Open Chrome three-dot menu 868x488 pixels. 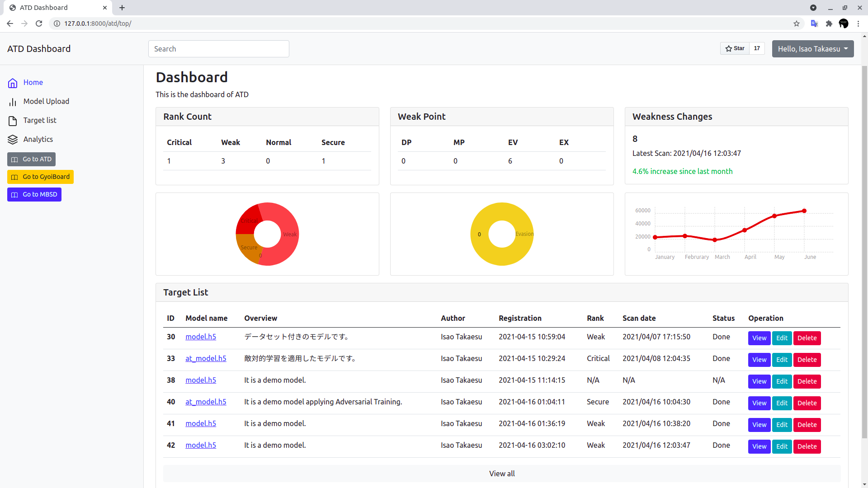pos(858,23)
